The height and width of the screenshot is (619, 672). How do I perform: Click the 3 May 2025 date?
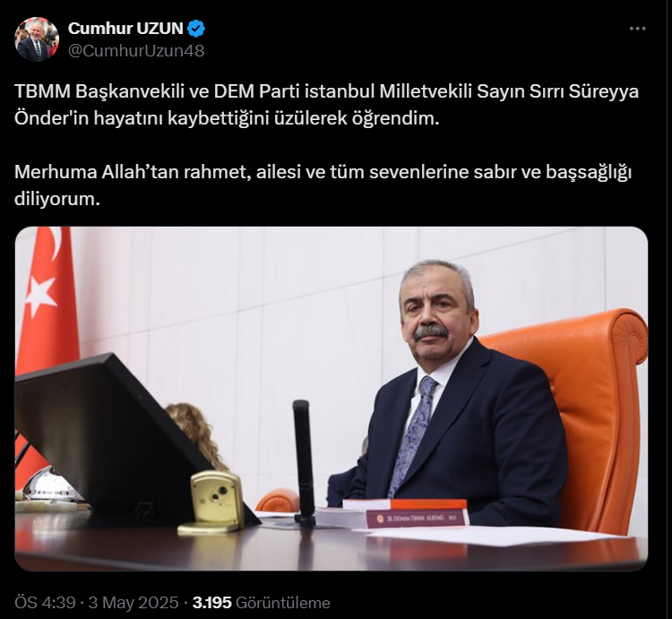click(134, 603)
